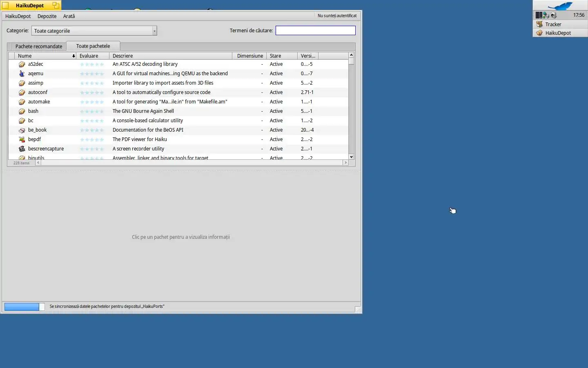This screenshot has width=588, height=368.
Task: Click the horizontal scroll left arrow
Action: coord(38,163)
